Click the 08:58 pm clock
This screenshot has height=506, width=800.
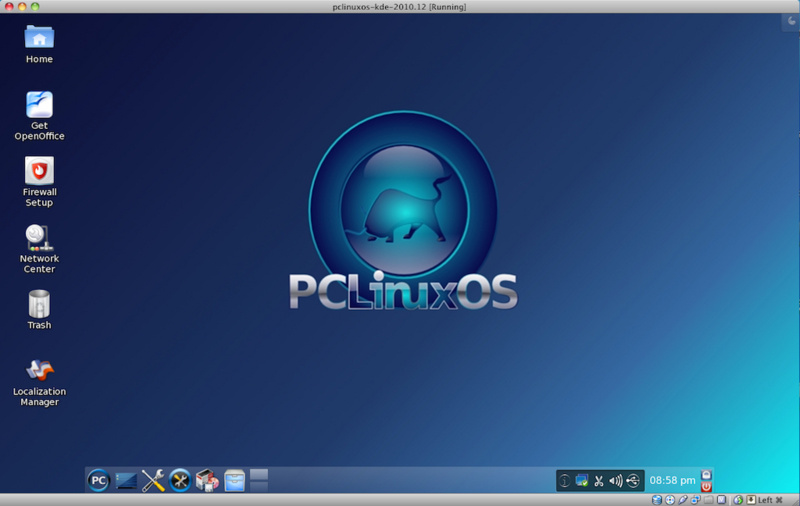pos(672,480)
